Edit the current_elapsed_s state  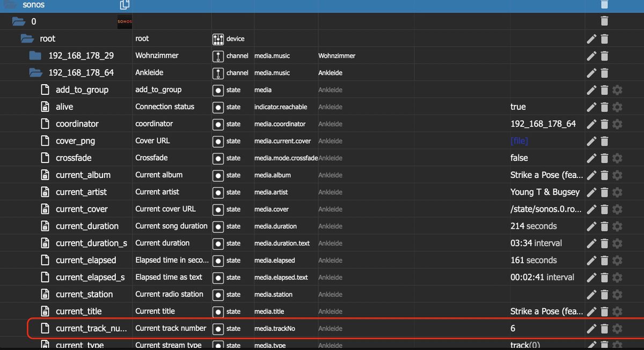591,278
